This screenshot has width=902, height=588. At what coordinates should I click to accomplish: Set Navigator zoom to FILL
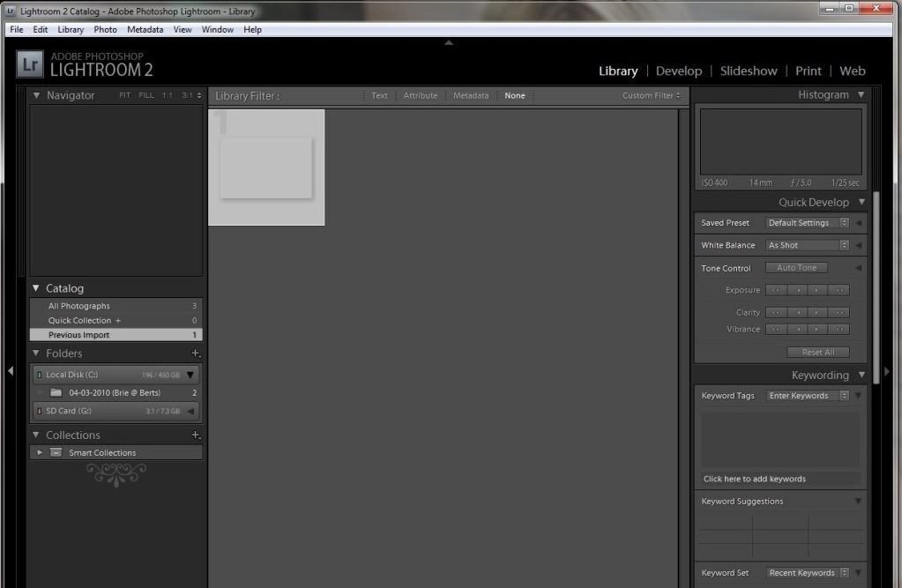pos(146,95)
